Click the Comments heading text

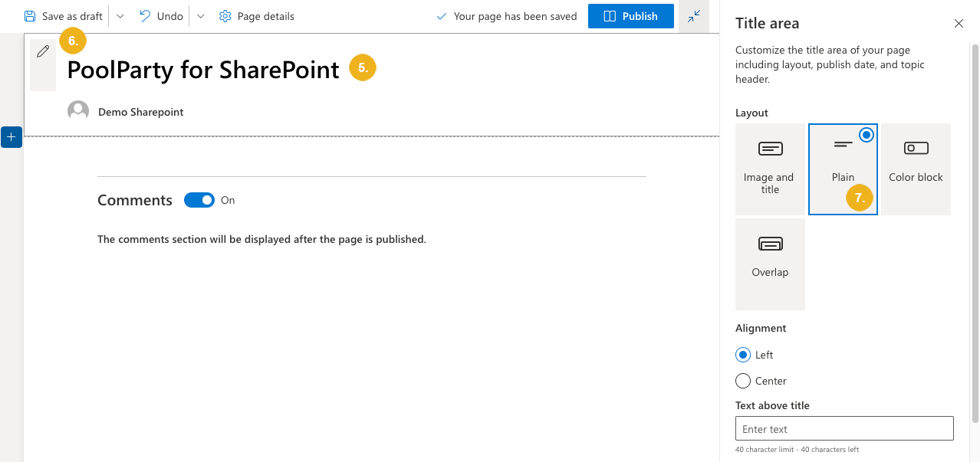click(135, 200)
